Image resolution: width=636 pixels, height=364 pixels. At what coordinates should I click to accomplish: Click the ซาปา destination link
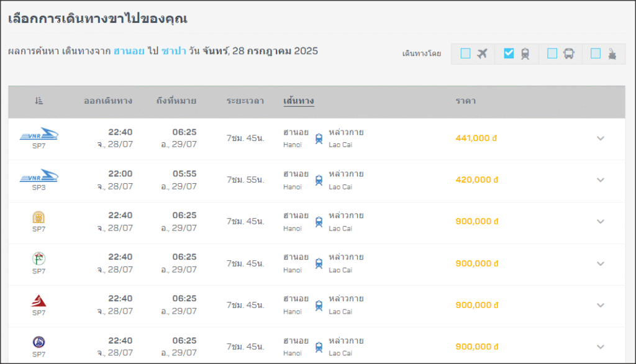tap(175, 51)
